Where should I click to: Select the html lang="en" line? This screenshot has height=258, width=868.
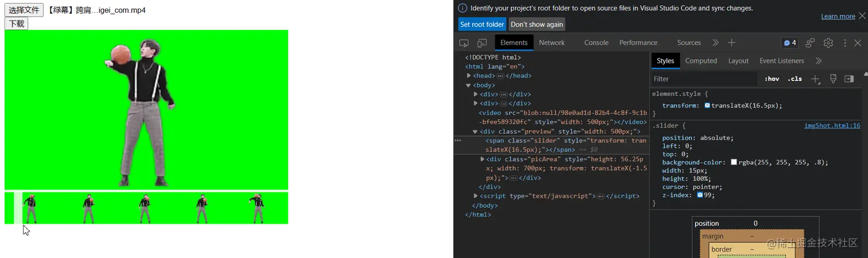(x=495, y=66)
